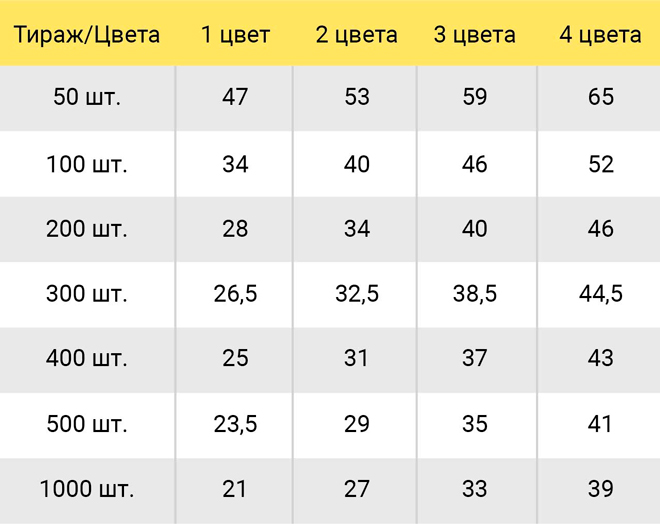Click price 39 in 1000 шт. row

(x=601, y=489)
